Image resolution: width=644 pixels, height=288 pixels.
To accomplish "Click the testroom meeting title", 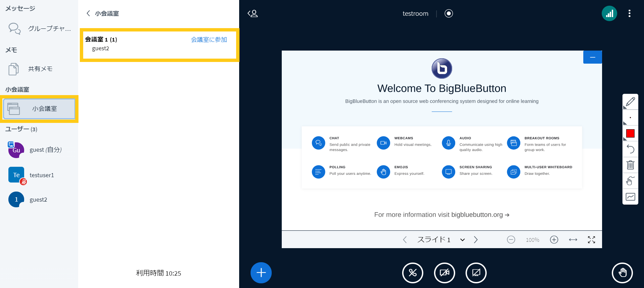I will click(415, 13).
